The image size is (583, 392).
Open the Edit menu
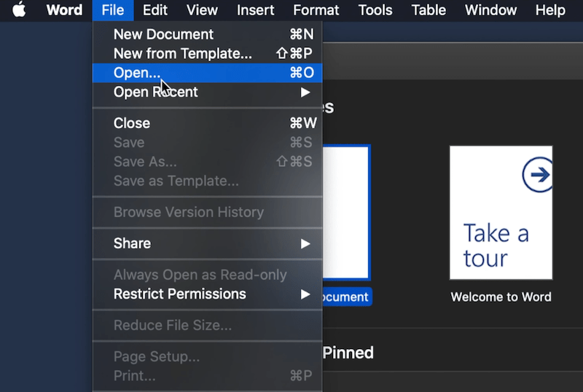pyautogui.click(x=154, y=10)
